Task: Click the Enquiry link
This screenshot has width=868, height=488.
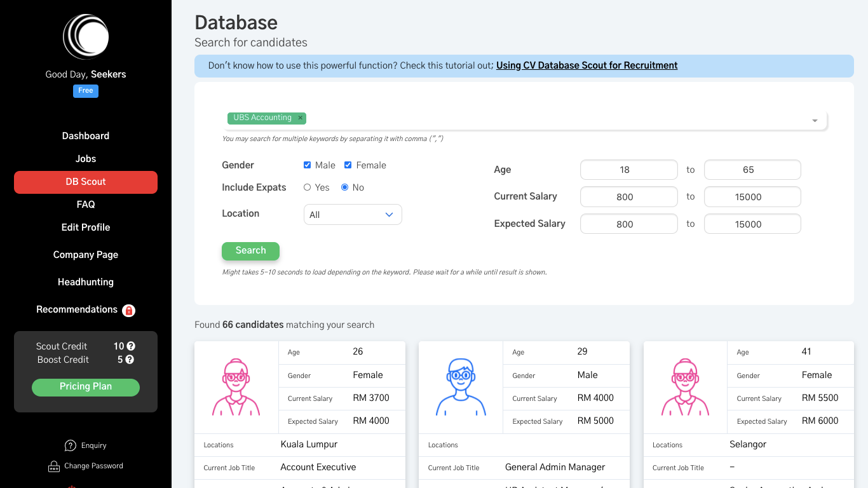Action: pos(94,445)
